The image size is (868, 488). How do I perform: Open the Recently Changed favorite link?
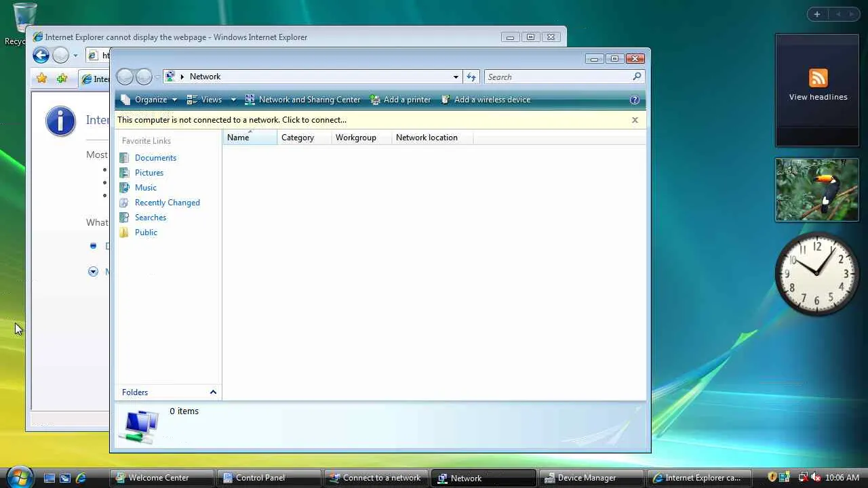(167, 203)
